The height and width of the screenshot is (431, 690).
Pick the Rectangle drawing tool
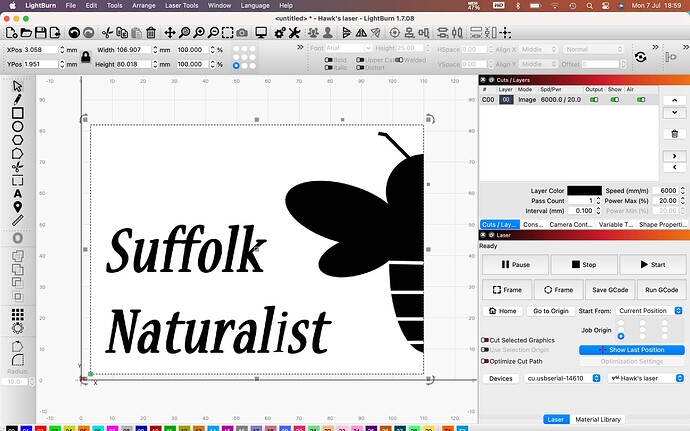[17, 113]
